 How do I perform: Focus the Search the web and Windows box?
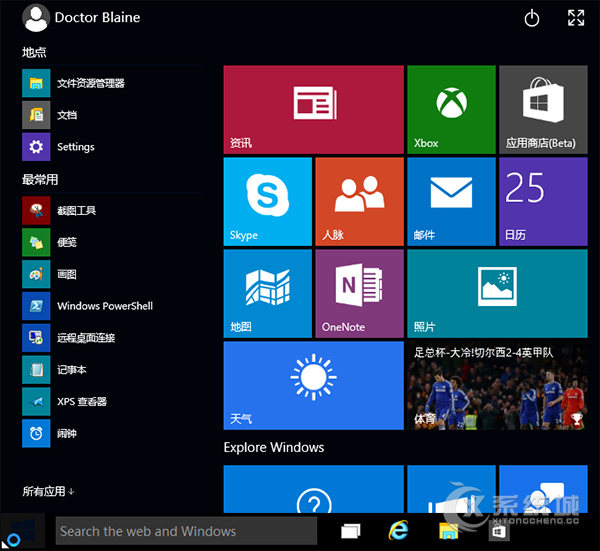tap(186, 531)
